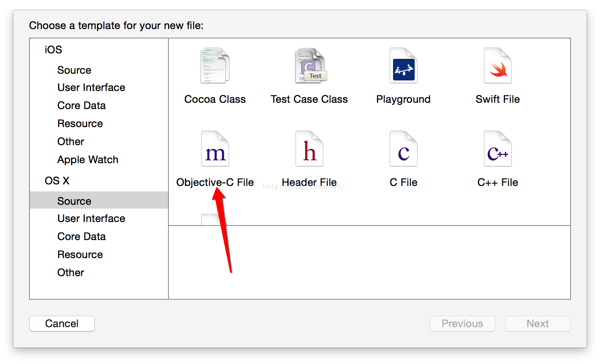Click the Cocoa Class label
The width and height of the screenshot is (600, 364).
(x=215, y=99)
